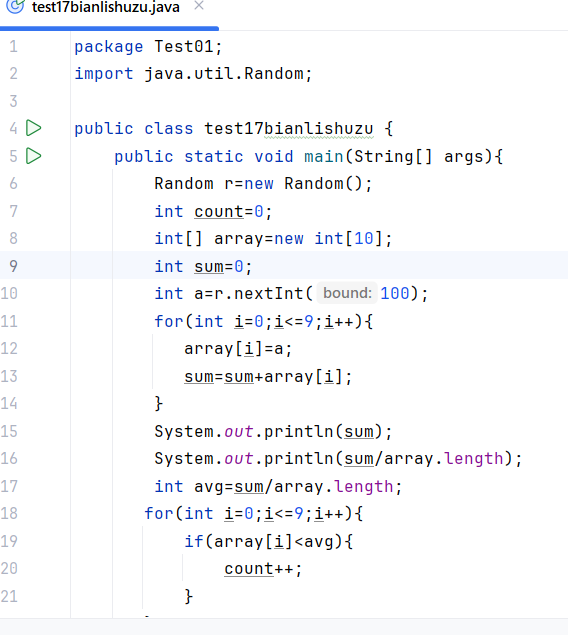Viewport: 568px width, 635px height.
Task: Click 'package' keyword on line 1
Action: coord(108,47)
